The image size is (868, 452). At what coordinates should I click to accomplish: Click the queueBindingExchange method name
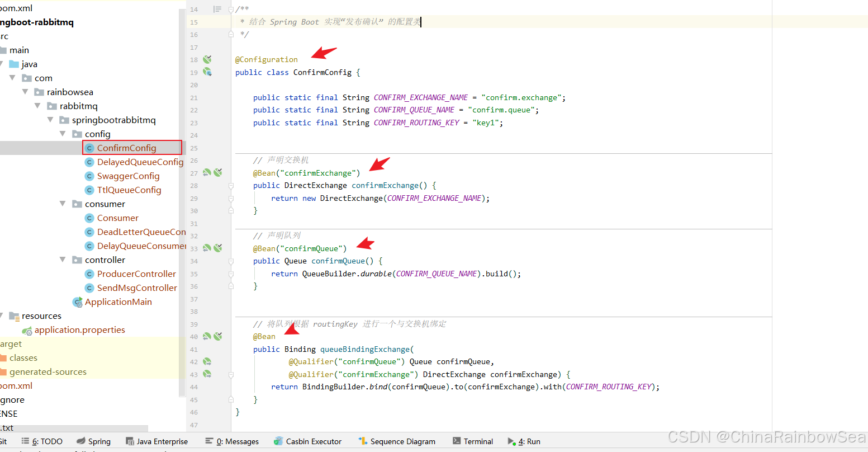pyautogui.click(x=365, y=349)
